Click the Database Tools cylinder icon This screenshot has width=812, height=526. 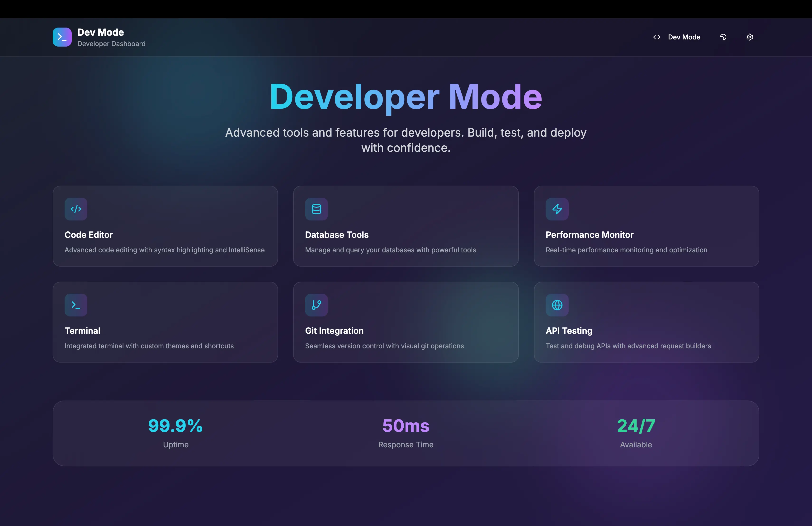(316, 209)
